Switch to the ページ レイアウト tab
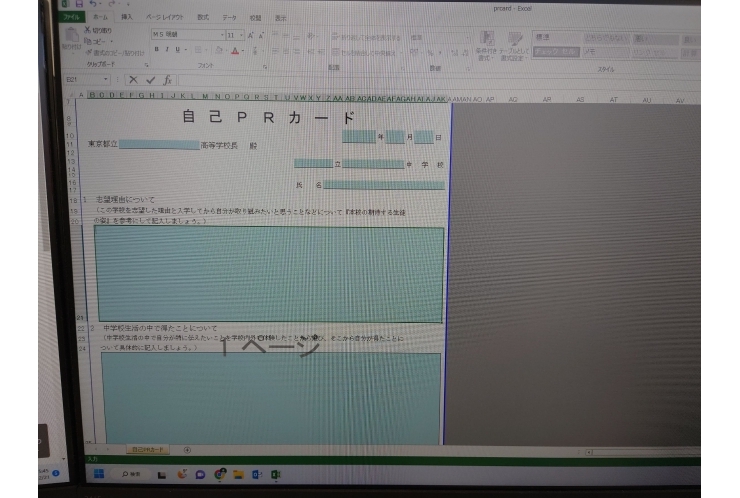The height and width of the screenshot is (498, 740). 164,17
